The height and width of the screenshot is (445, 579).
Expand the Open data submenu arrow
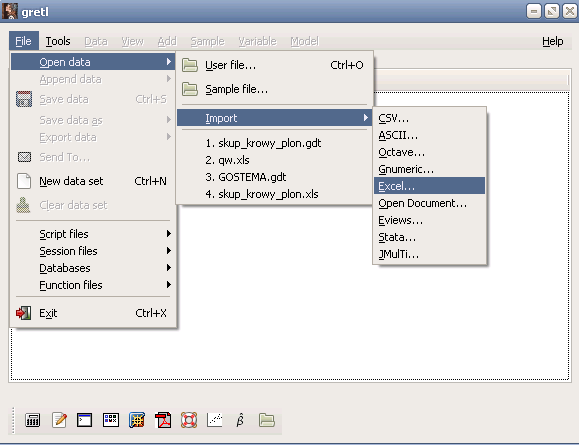click(x=169, y=61)
